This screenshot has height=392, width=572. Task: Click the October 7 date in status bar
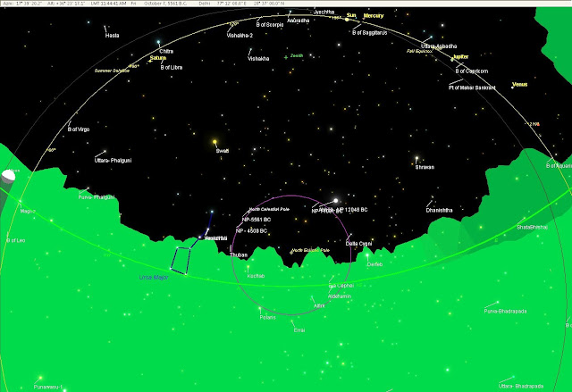pos(165,4)
